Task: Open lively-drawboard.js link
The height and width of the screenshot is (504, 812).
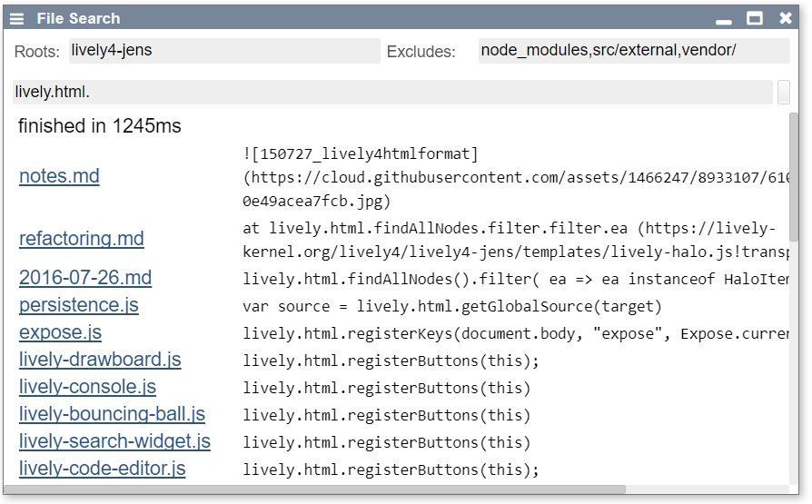Action: click(100, 360)
